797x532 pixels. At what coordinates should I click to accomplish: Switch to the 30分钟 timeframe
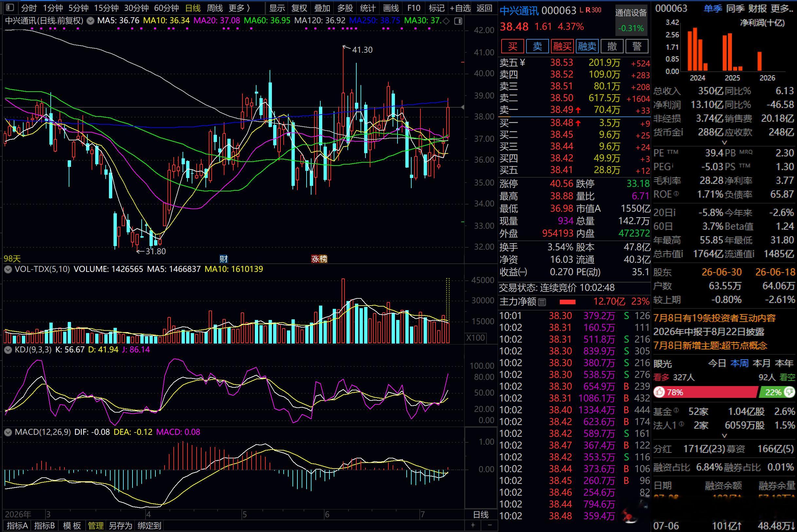(136, 8)
